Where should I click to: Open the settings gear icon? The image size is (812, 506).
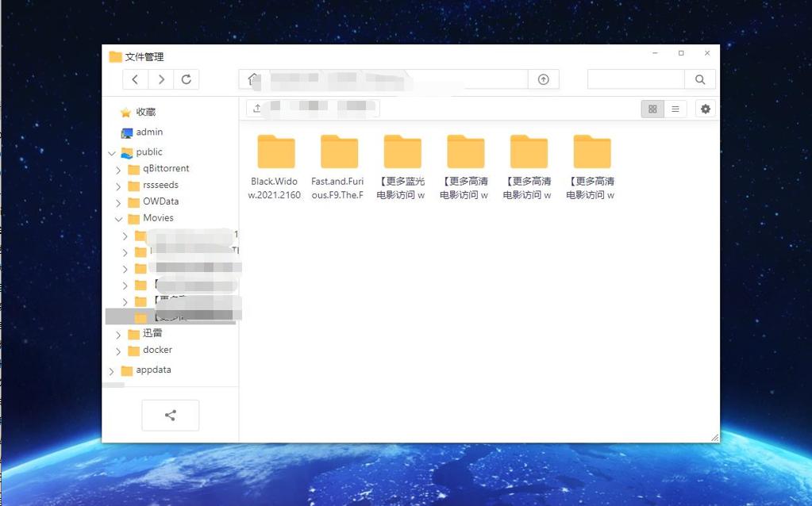705,109
